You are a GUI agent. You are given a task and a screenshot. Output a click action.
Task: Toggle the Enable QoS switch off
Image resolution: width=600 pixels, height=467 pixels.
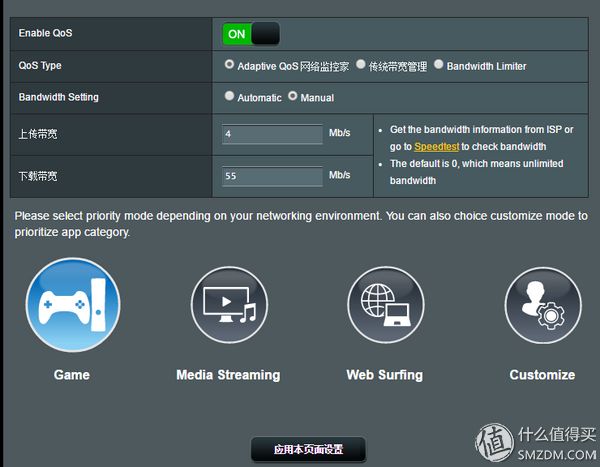[250, 33]
